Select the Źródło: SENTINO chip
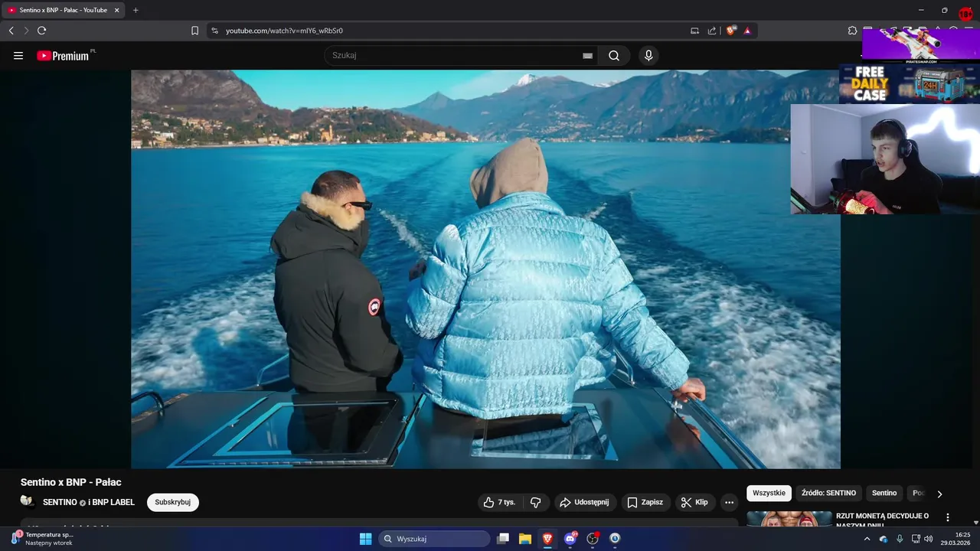 point(828,493)
